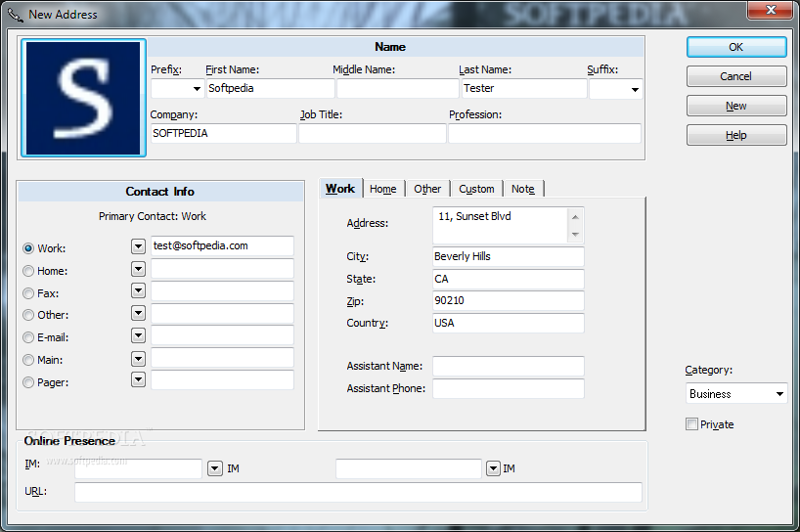The image size is (800, 532).
Task: Open the Pager contact type dropdown arrow
Action: click(x=138, y=379)
